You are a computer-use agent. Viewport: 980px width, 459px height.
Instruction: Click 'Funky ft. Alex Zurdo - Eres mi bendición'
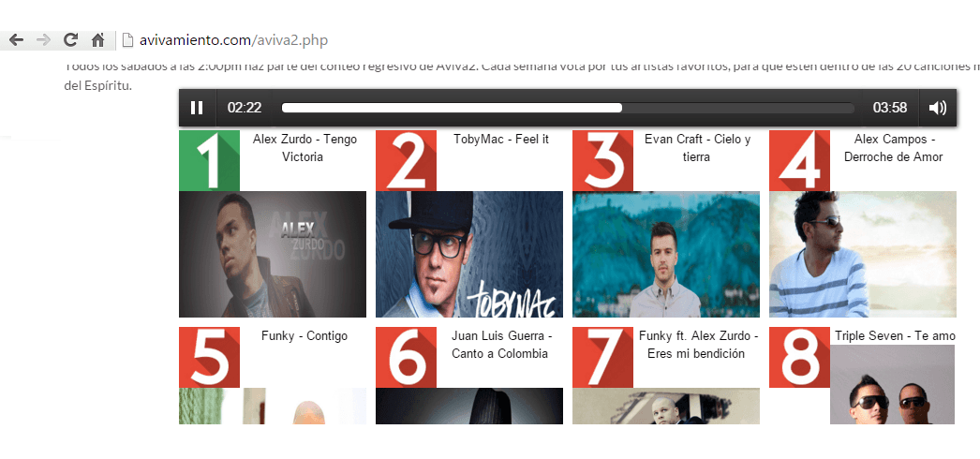[698, 345]
